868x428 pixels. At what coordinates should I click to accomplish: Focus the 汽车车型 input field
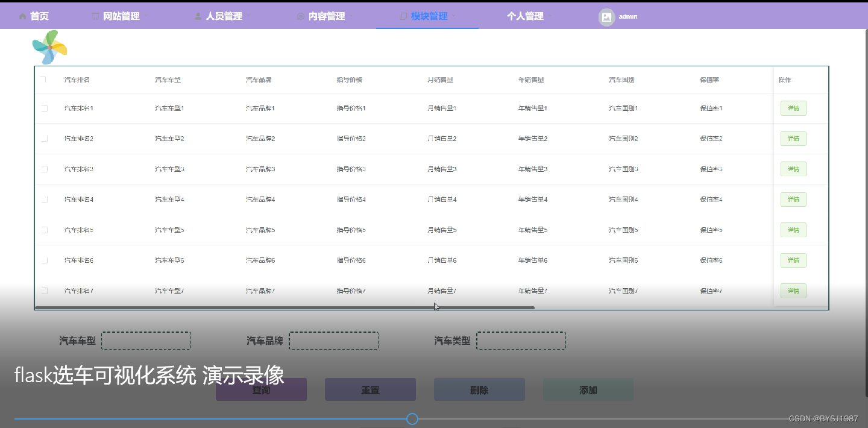tap(146, 341)
